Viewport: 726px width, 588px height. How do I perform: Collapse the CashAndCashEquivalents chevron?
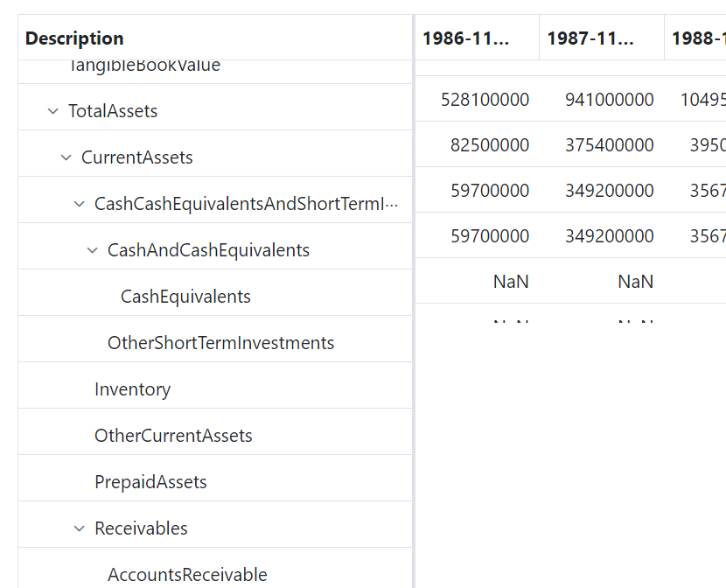coord(93,250)
